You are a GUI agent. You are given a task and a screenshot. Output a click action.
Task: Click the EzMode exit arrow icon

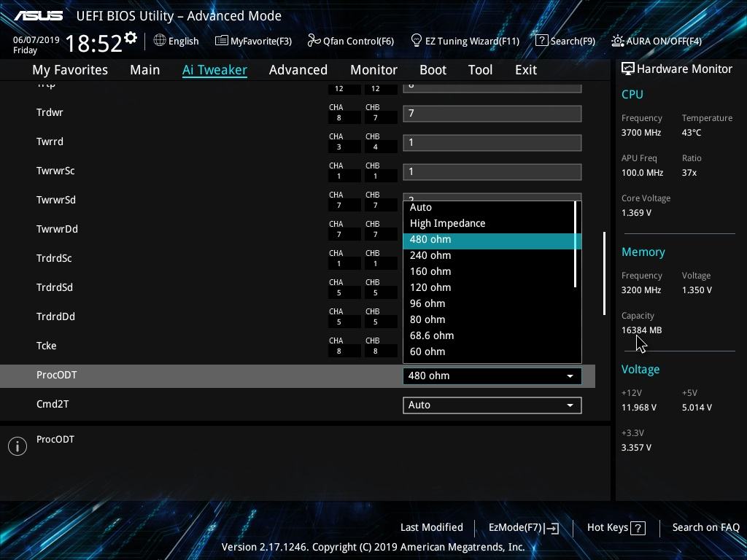[x=551, y=528]
